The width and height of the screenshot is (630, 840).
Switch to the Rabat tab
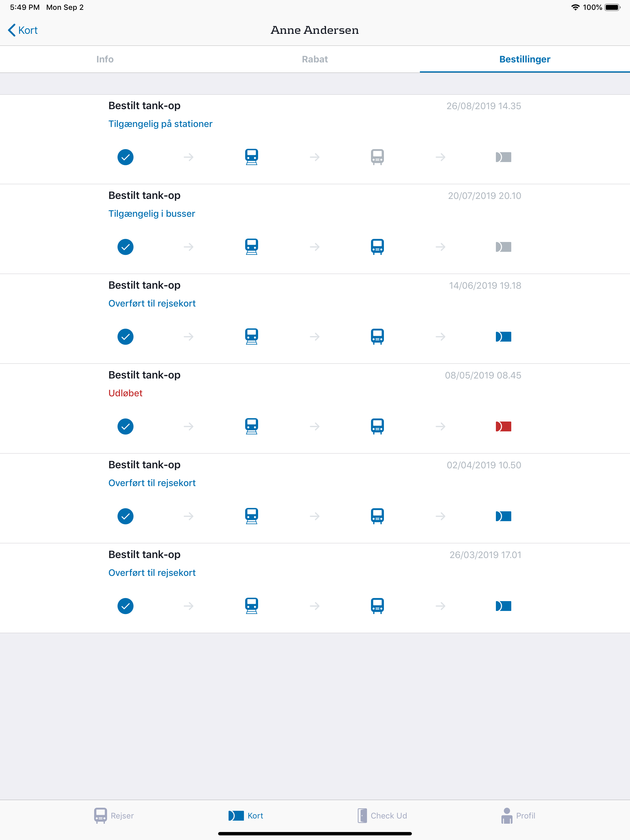[315, 59]
